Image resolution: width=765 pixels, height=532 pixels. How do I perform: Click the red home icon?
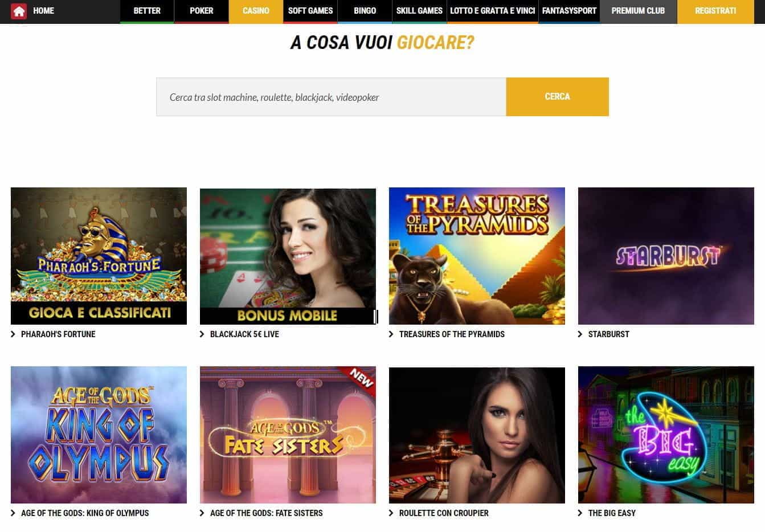(19, 11)
